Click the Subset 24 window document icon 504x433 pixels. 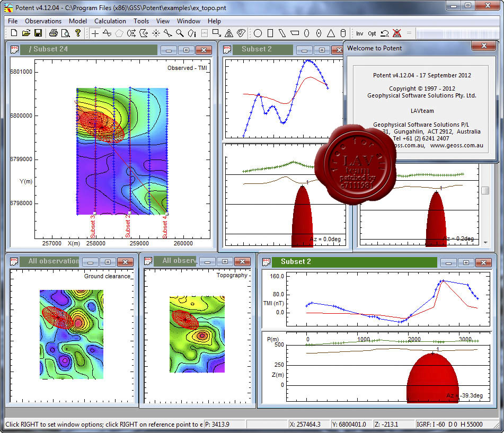pyautogui.click(x=14, y=49)
